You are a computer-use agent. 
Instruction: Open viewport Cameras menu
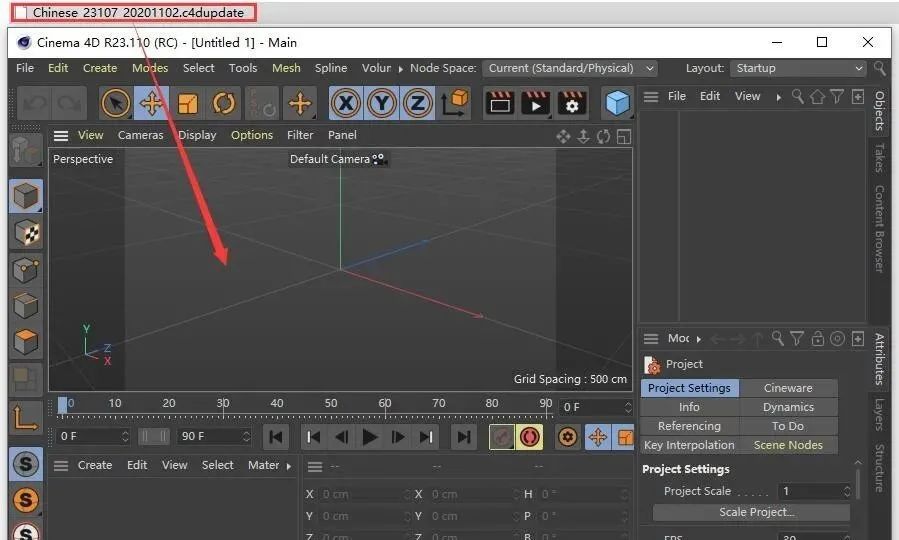tap(140, 135)
